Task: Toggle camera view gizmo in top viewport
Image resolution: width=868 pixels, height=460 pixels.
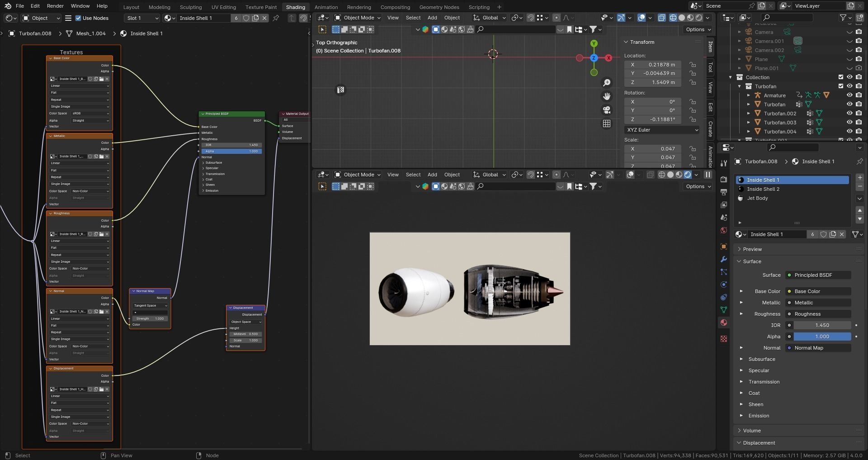Action: [607, 110]
